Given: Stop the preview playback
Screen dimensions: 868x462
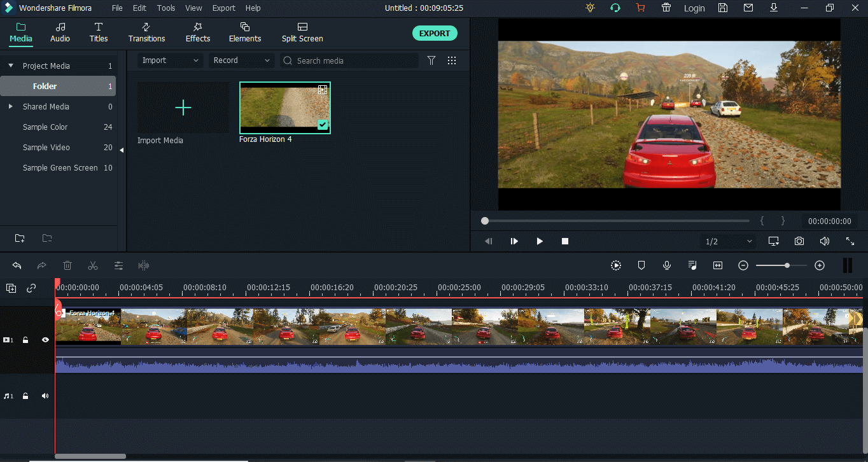Looking at the screenshot, I should [564, 241].
